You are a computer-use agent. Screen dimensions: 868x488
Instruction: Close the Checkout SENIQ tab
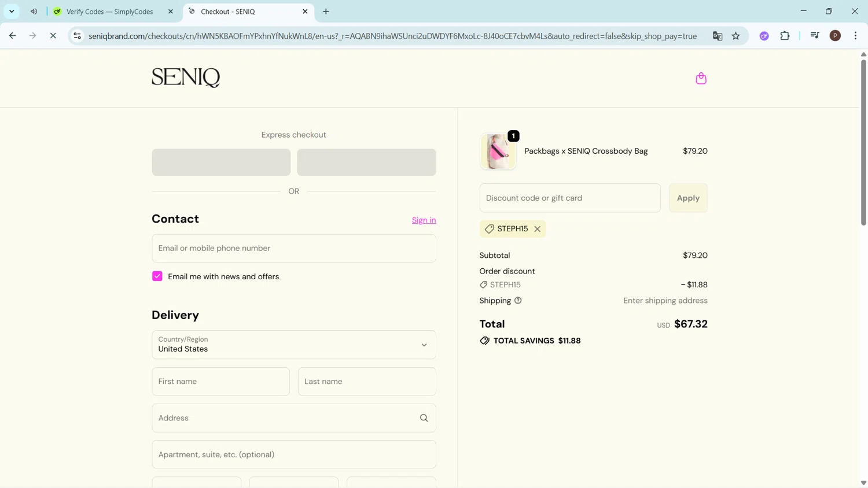[305, 12]
